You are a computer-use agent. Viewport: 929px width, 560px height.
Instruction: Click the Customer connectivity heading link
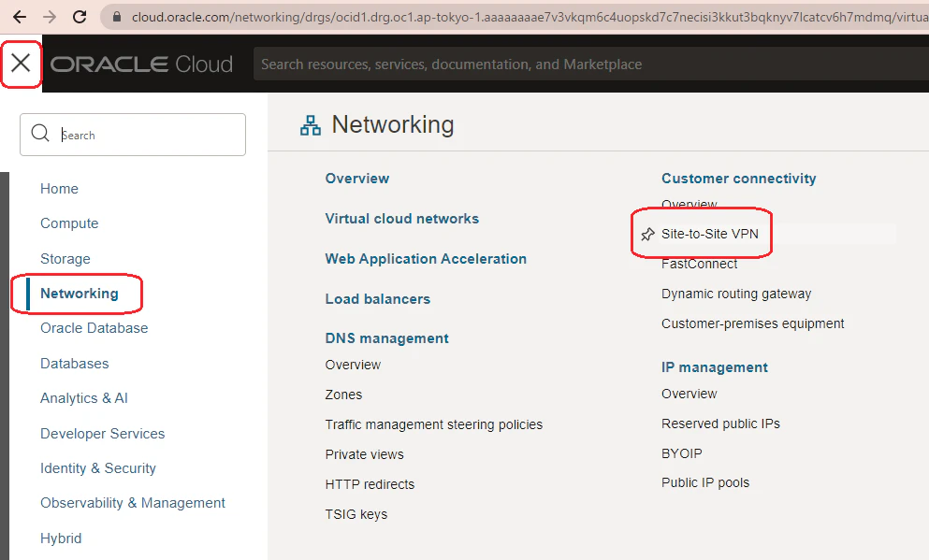(739, 179)
